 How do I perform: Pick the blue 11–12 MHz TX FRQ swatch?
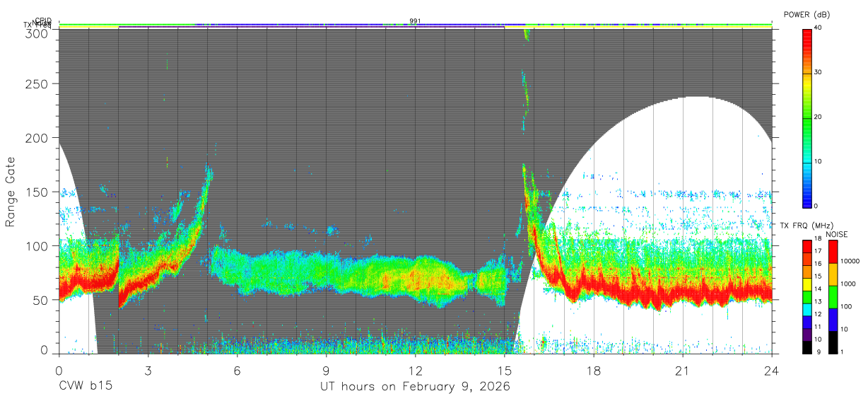[x=807, y=322]
